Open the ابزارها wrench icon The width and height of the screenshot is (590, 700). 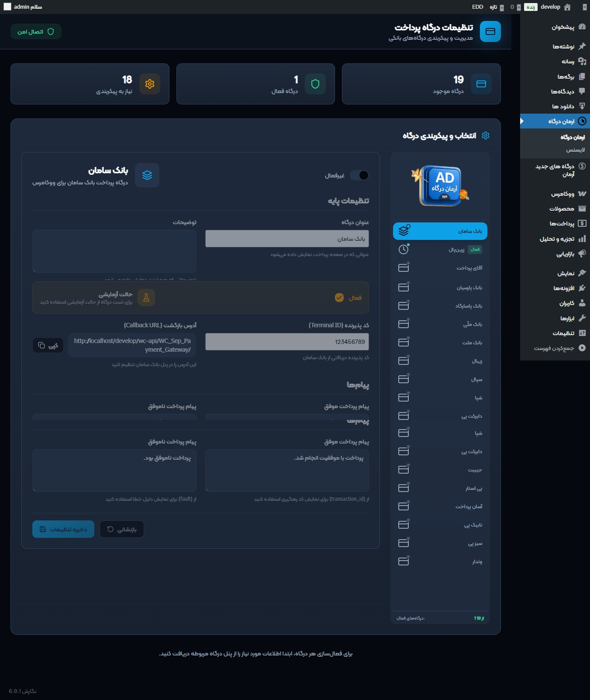(x=582, y=318)
